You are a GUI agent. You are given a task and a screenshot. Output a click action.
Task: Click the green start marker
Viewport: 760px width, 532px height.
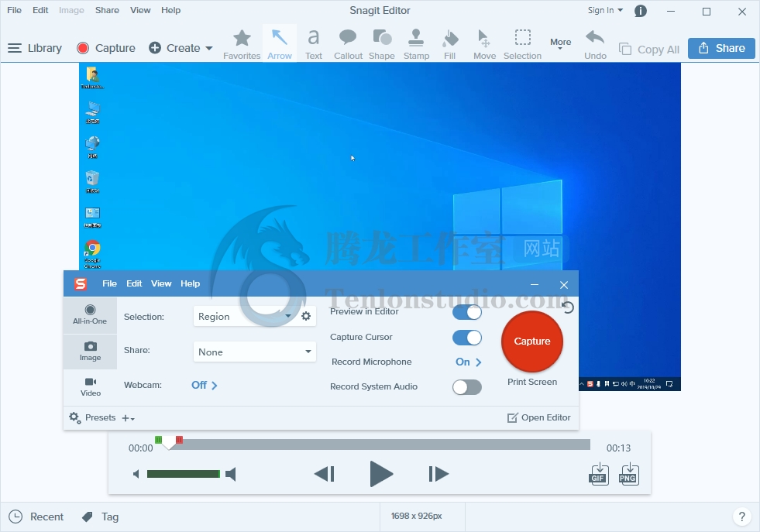point(158,439)
